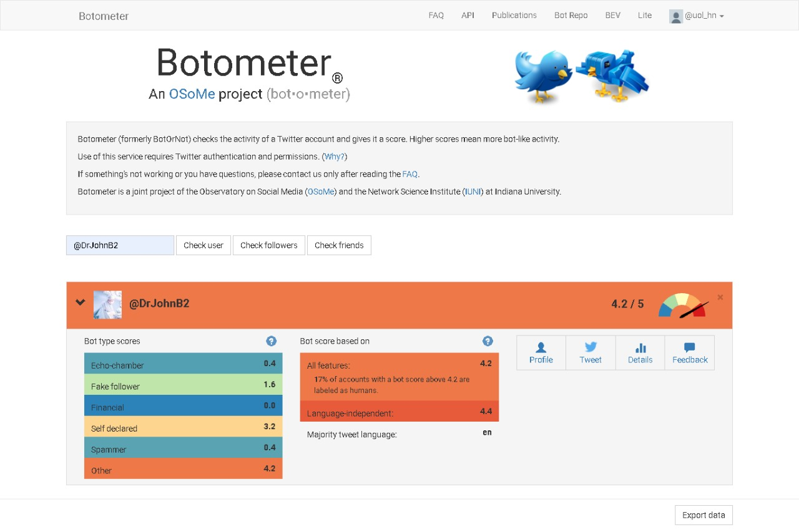
Task: Click the user avatar icon in navbar
Action: pyautogui.click(x=675, y=16)
